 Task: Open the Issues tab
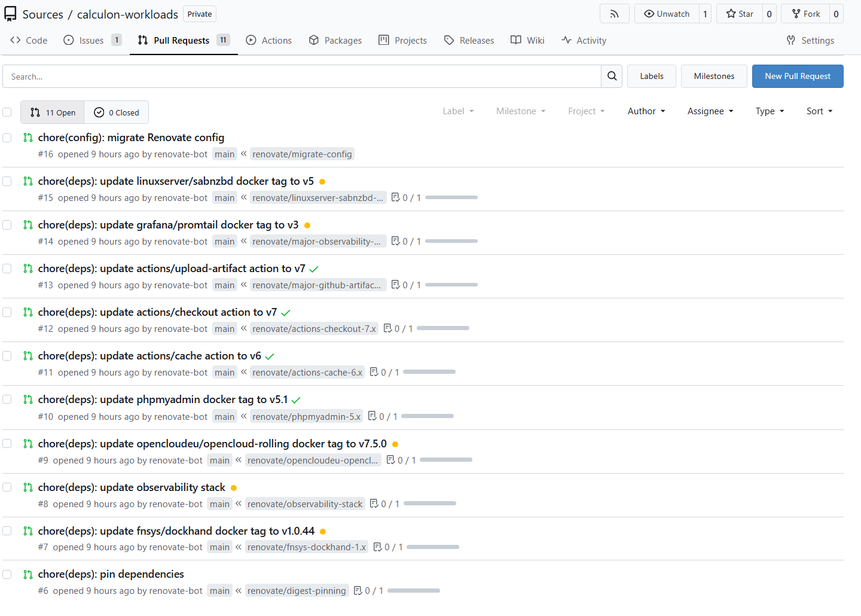(93, 40)
